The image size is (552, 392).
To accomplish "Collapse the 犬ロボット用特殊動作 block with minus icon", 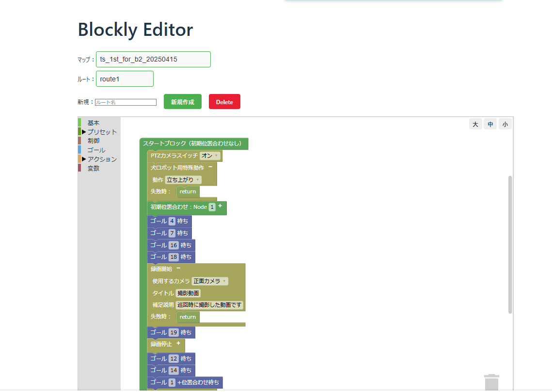I will 210,167.
